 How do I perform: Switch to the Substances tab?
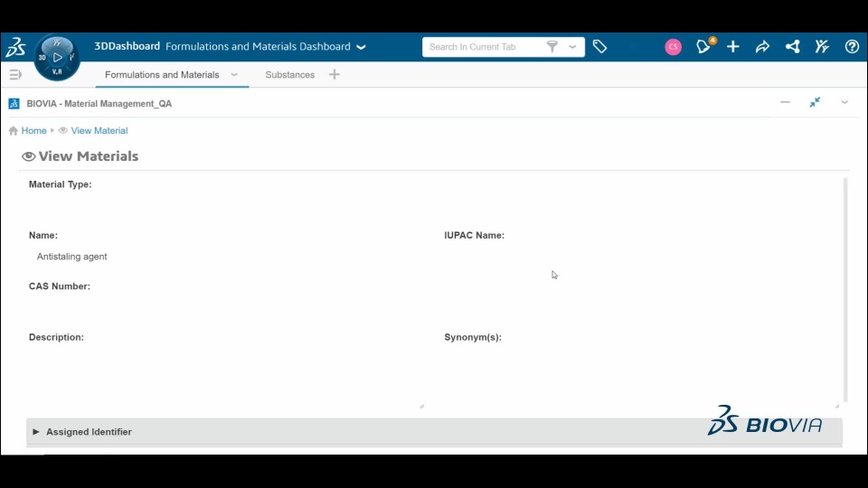pyautogui.click(x=289, y=75)
